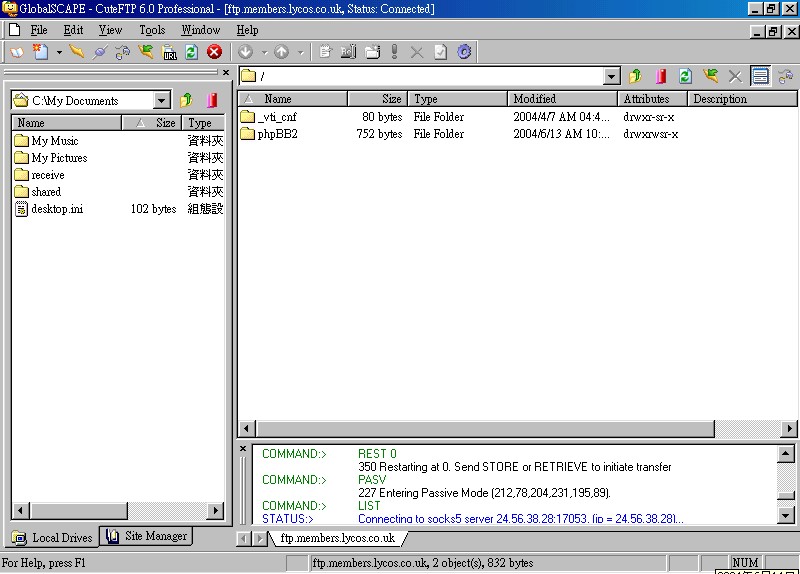Open the Site Manager book icon in toolbar
800x574 pixels.
point(16,52)
